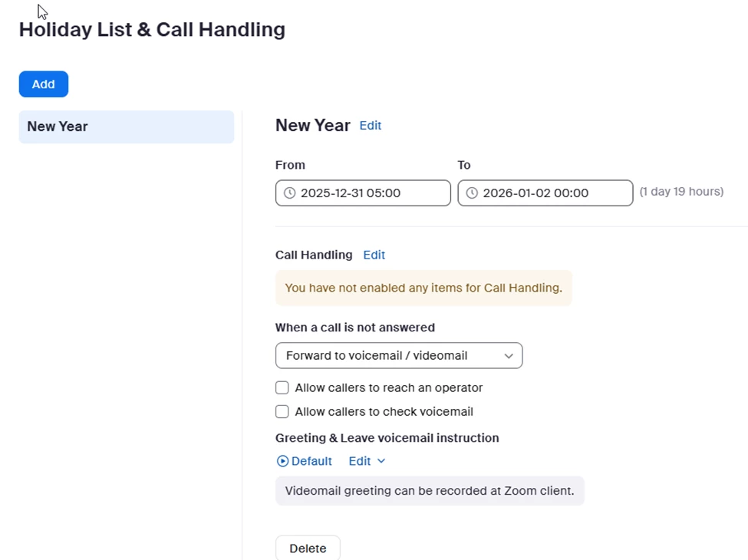Click the blue Add button

click(44, 84)
